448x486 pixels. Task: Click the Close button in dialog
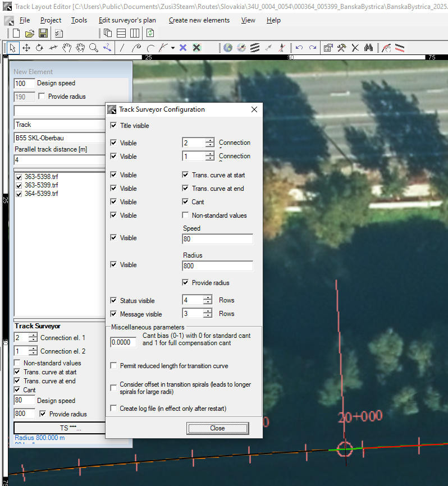pos(217,428)
